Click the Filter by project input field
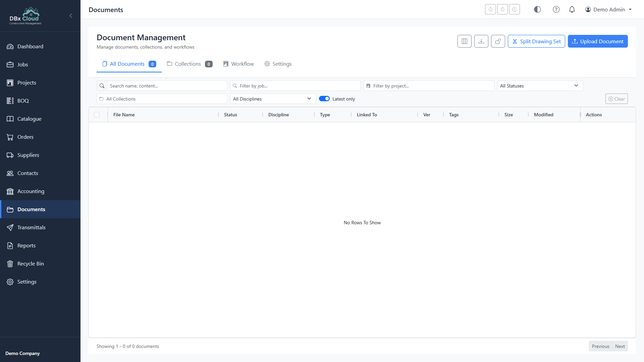Image resolution: width=644 pixels, height=362 pixels. pos(429,85)
